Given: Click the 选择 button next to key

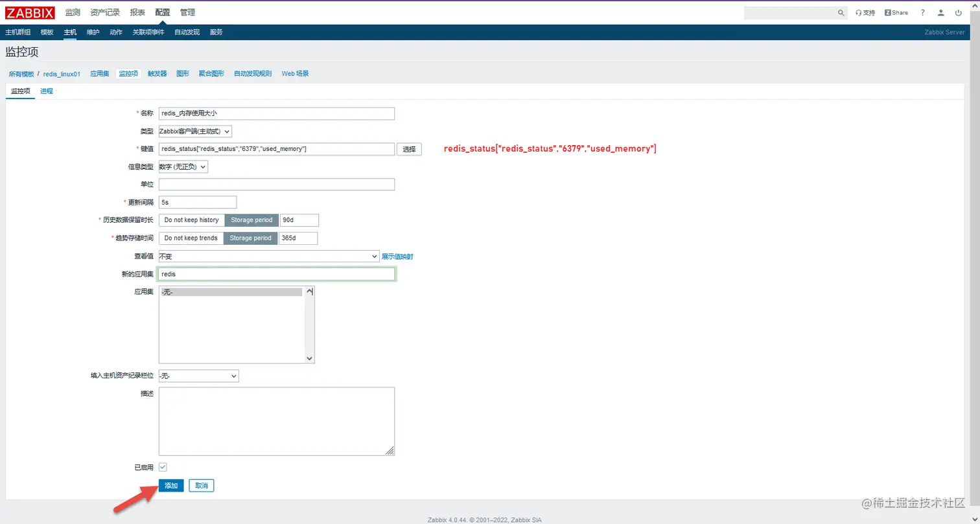Looking at the screenshot, I should pos(409,149).
